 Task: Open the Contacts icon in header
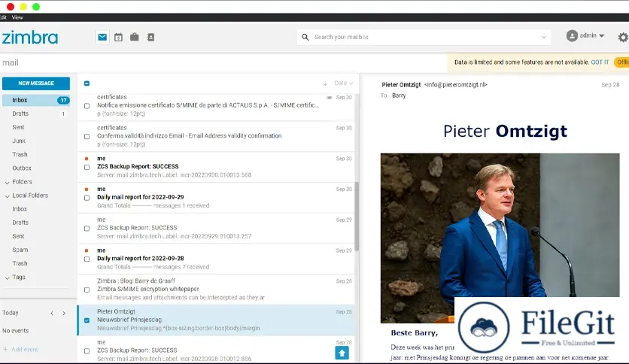(150, 38)
